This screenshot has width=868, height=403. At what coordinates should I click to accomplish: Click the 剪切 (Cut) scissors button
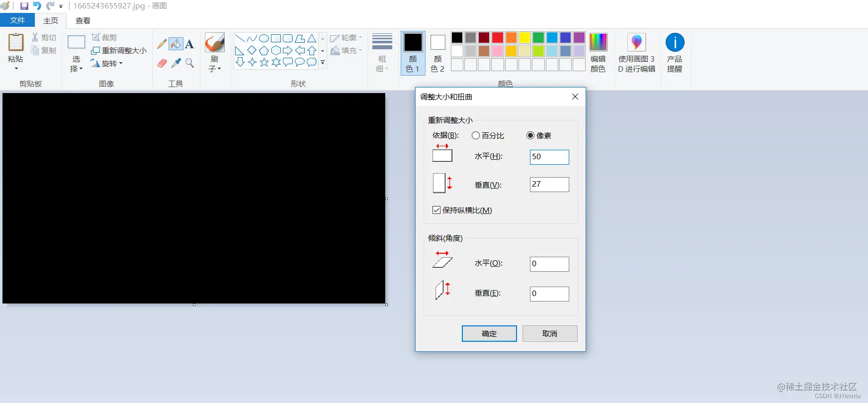click(x=44, y=37)
